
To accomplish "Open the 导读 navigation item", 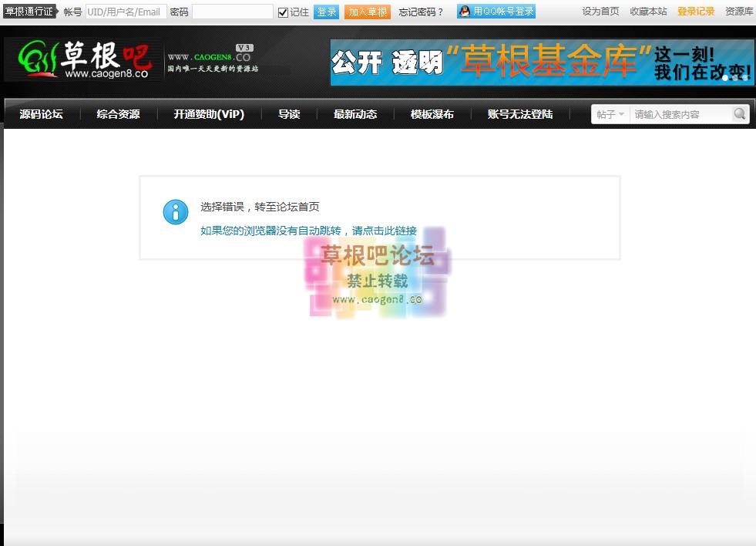I will [289, 114].
